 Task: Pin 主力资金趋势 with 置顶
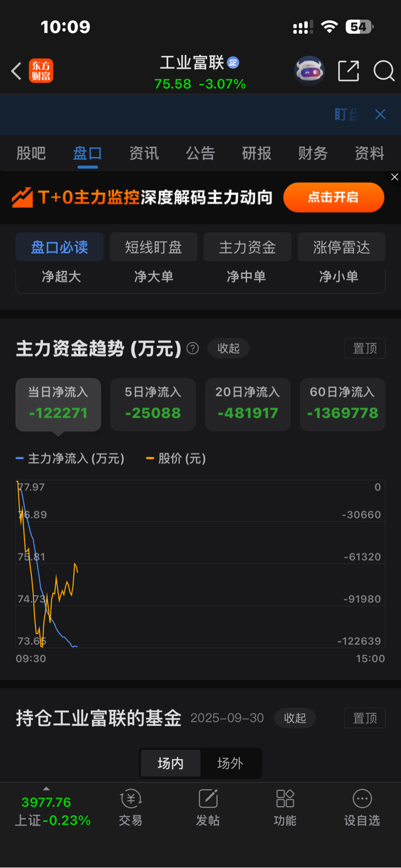[365, 348]
